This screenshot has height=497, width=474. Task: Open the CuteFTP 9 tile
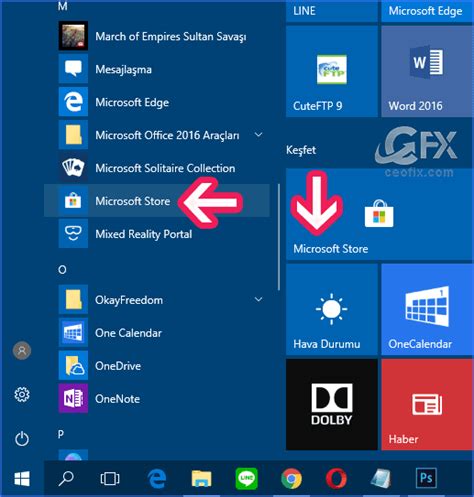tap(332, 71)
